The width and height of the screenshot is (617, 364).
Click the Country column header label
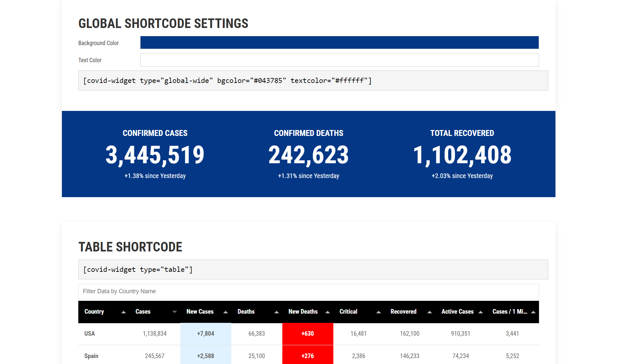tap(94, 312)
